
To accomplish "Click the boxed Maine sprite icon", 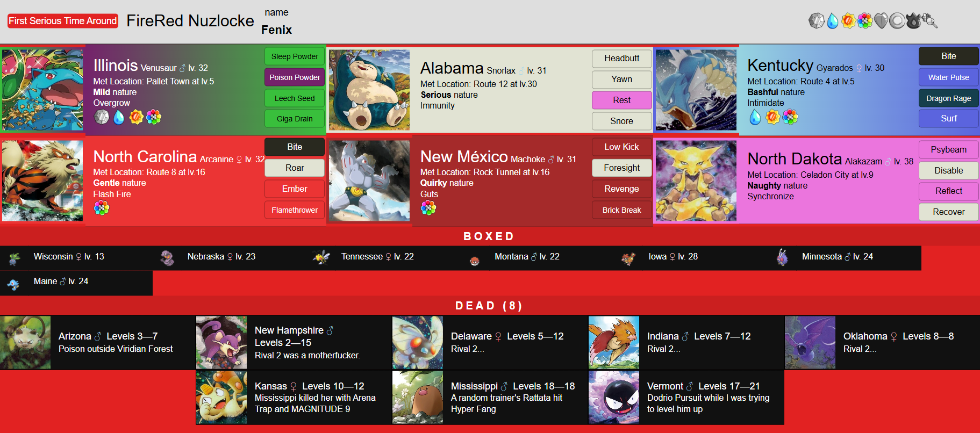I will [13, 284].
